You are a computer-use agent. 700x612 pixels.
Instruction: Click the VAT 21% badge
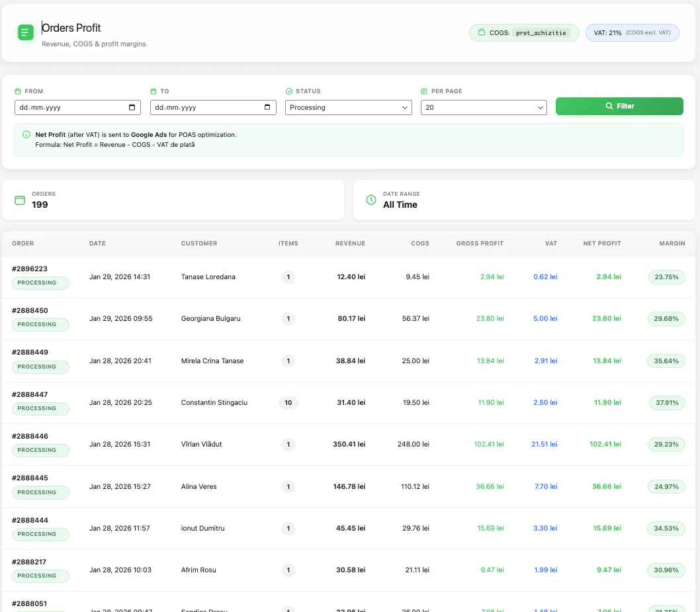(632, 32)
